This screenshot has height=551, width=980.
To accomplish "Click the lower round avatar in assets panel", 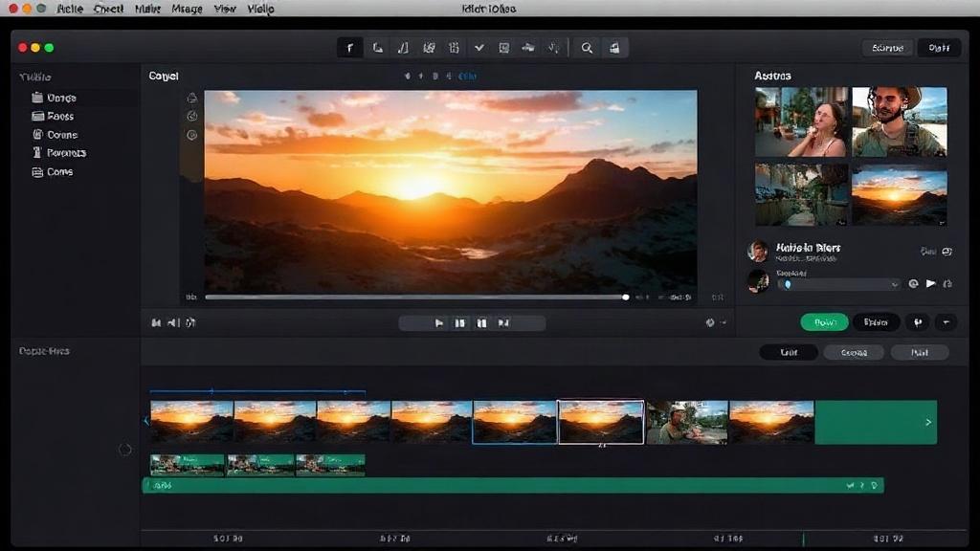I will click(758, 281).
